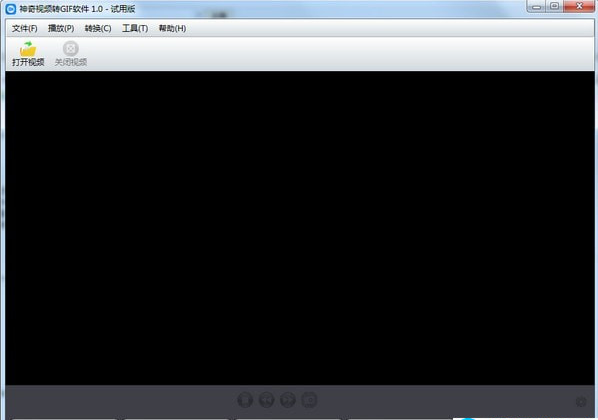Click the rewind double-arrow button

coord(266,400)
